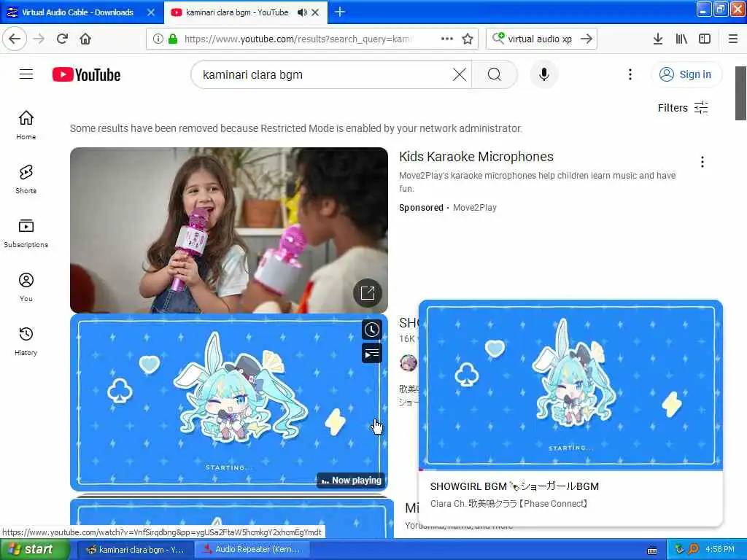Viewport: 747px width, 560px height.
Task: Click the channel avatar beside SHOWGIRL result
Action: coord(409,363)
